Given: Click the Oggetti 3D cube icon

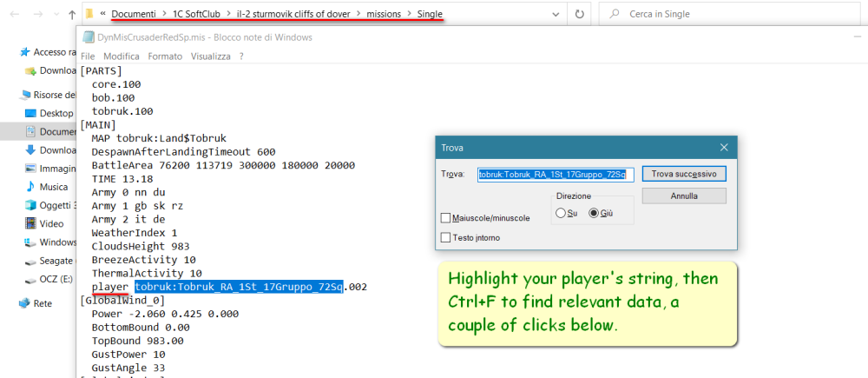Looking at the screenshot, I should coord(30,205).
